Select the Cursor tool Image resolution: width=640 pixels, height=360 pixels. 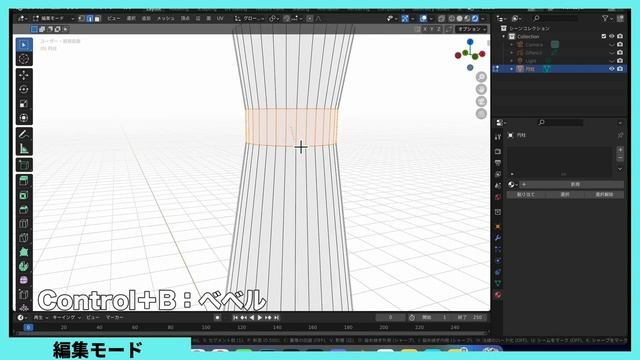(x=24, y=59)
